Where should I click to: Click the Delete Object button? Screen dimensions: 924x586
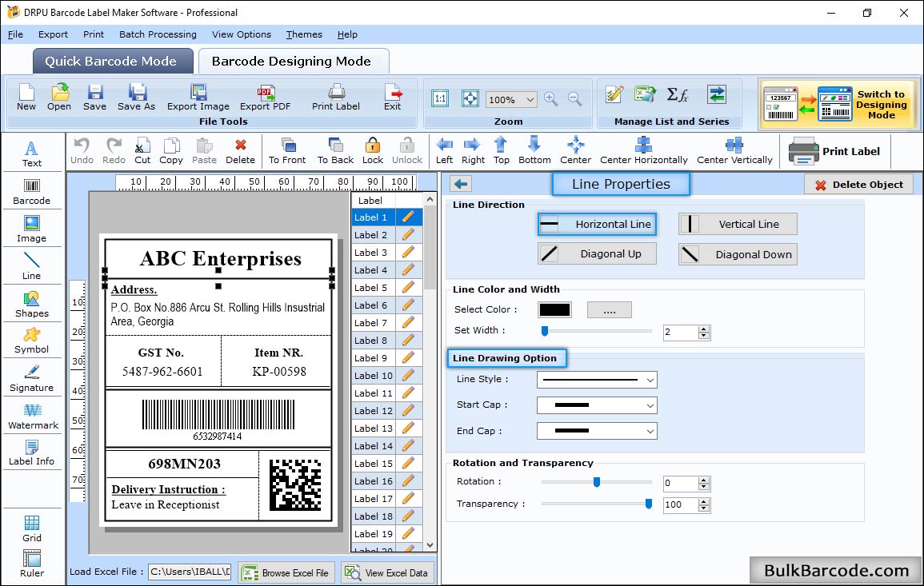click(858, 185)
